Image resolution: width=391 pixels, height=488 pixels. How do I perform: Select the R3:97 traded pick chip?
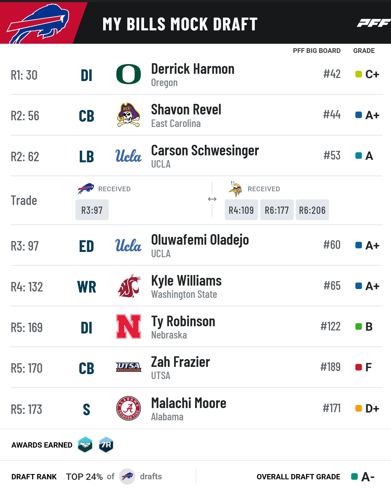click(x=92, y=210)
